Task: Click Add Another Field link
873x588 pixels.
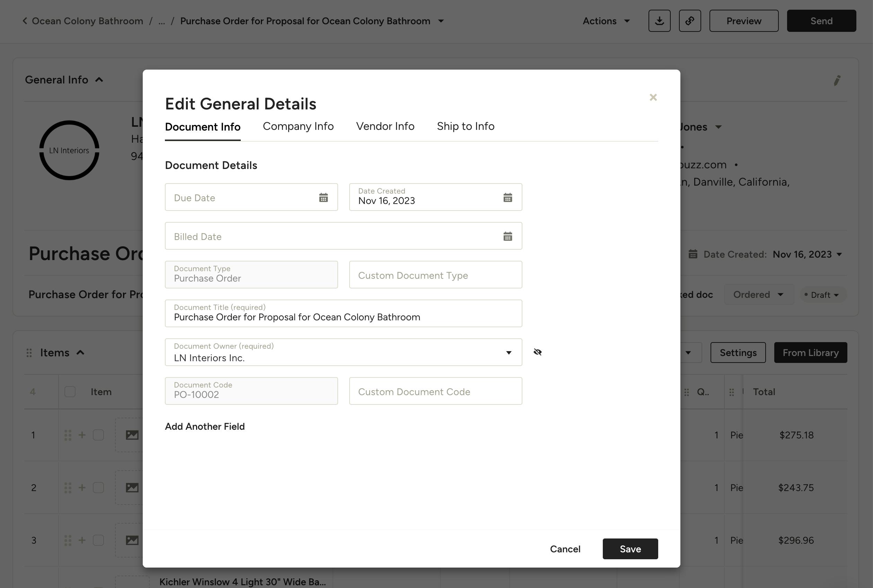Action: (205, 426)
